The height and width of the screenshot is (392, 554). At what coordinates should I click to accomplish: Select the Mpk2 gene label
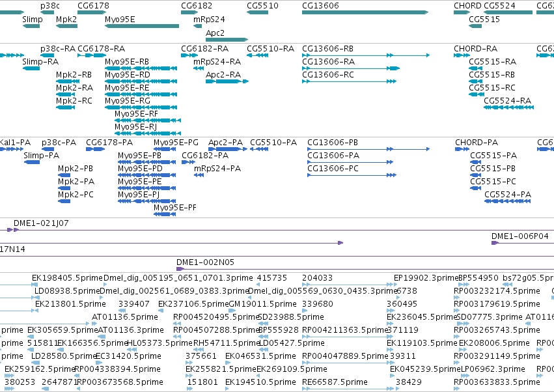tap(66, 19)
